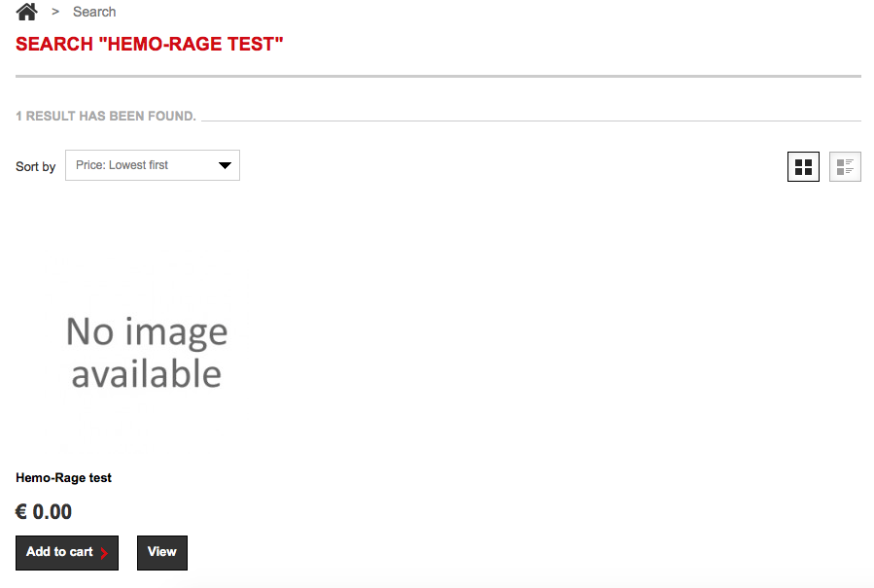Add Hemo-Rage test to cart
The height and width of the screenshot is (588, 874).
[67, 552]
